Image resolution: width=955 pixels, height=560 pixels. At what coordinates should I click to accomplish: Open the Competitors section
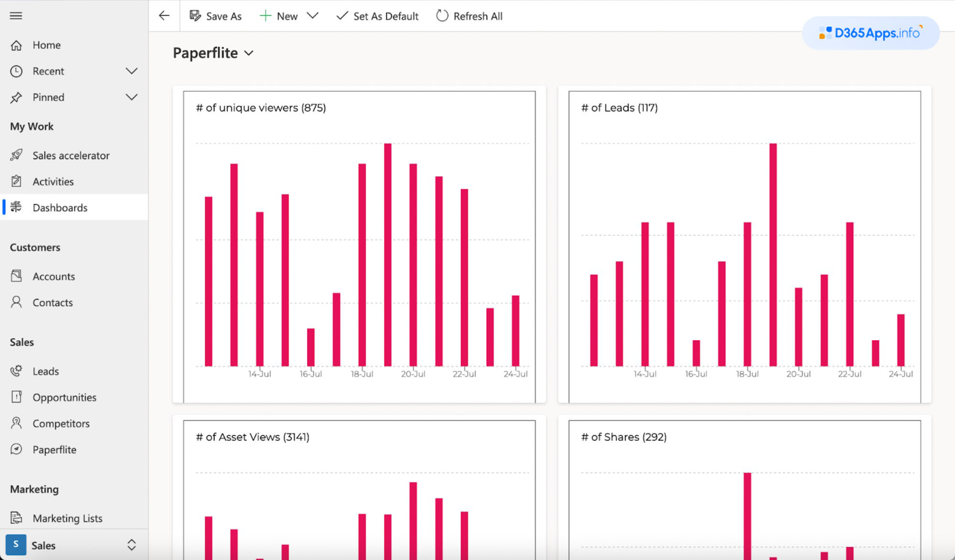[61, 423]
